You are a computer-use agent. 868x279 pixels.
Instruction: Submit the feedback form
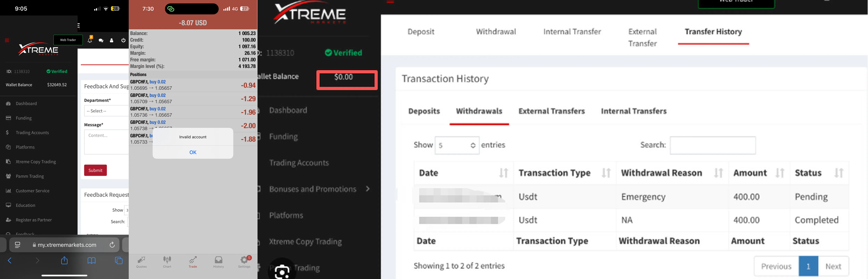(95, 170)
